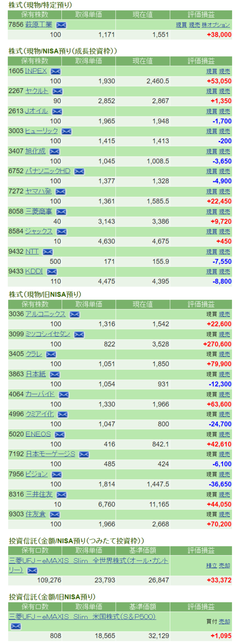
Task: Click 売却 link for eMAXIS Slim 米国株式
Action: click(224, 621)
